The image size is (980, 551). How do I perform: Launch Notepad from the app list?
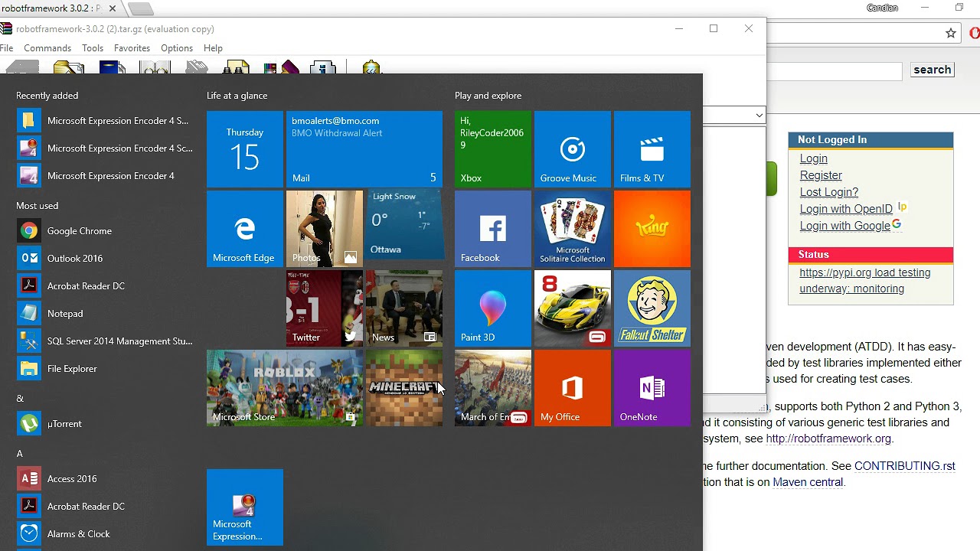106,314
